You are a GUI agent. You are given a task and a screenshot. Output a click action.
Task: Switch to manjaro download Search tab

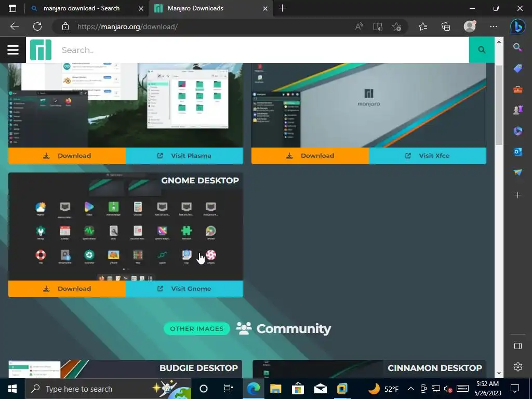[82, 8]
